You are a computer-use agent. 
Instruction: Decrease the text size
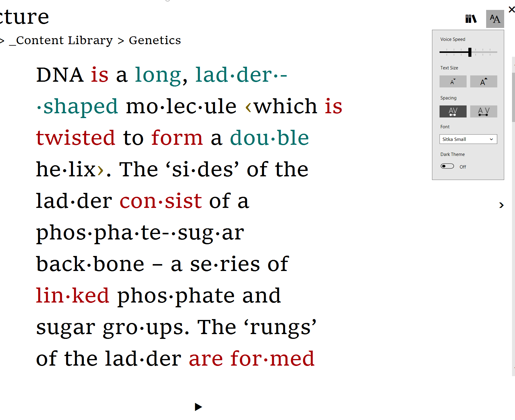tap(453, 81)
